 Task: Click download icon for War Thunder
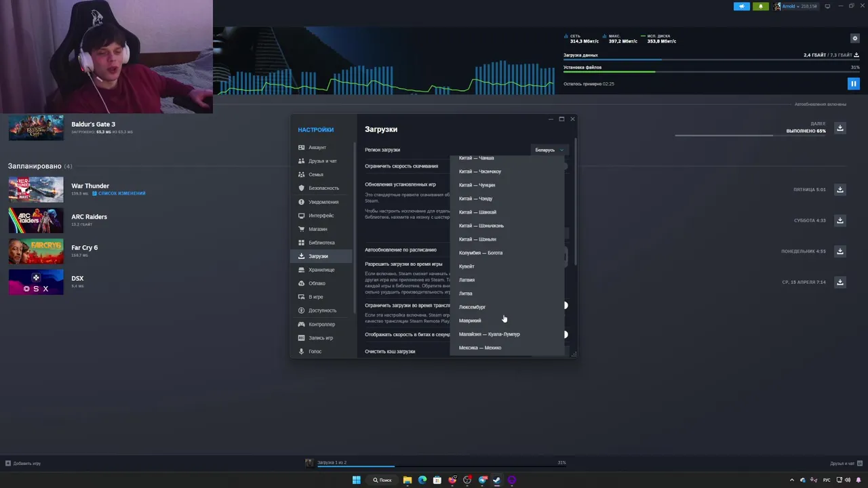pos(840,190)
